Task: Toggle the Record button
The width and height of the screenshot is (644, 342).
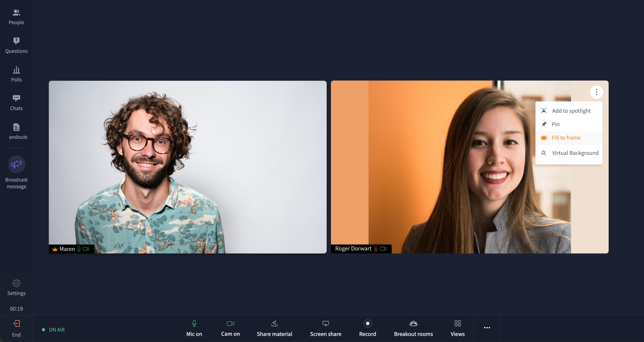Action: click(367, 328)
